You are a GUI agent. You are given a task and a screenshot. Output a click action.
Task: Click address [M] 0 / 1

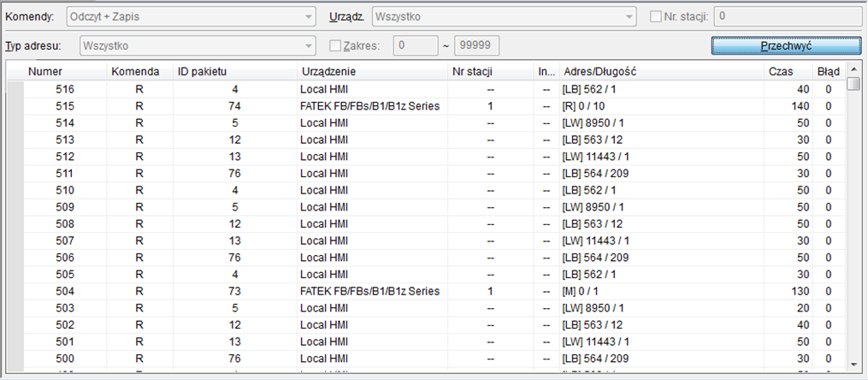pos(582,291)
